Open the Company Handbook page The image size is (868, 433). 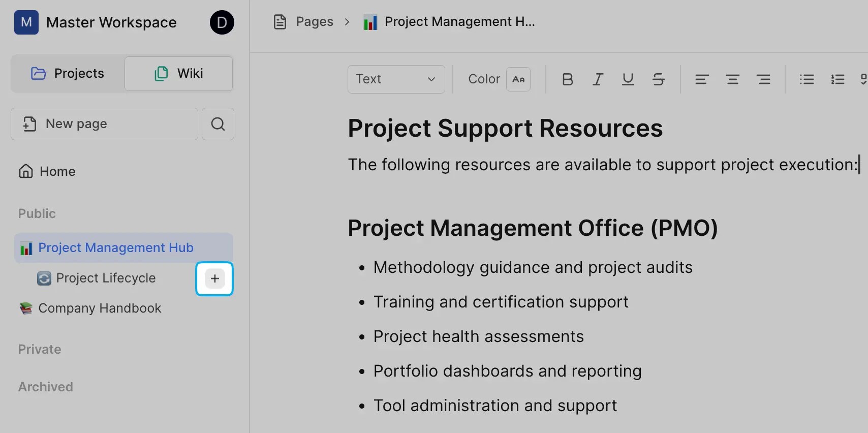click(100, 308)
